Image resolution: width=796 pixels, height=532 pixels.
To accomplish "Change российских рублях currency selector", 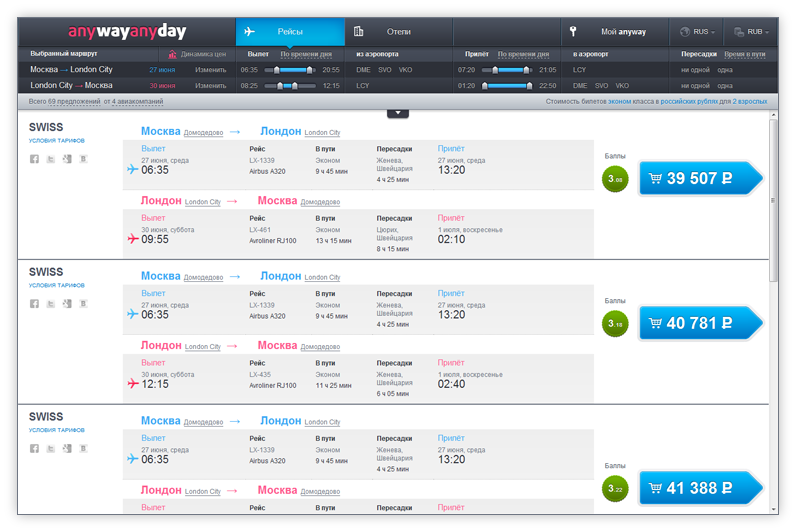I will click(689, 102).
